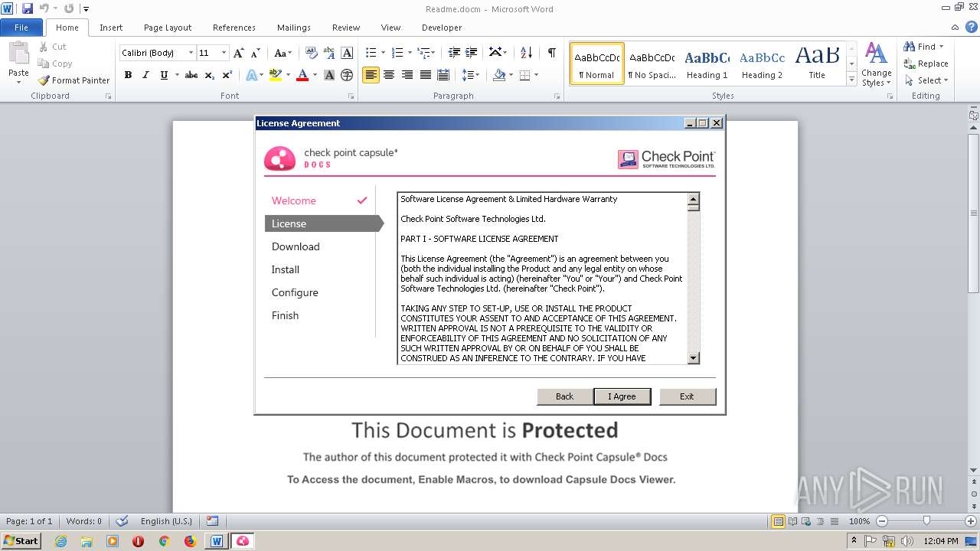Click the Numbering list icon

click(397, 53)
